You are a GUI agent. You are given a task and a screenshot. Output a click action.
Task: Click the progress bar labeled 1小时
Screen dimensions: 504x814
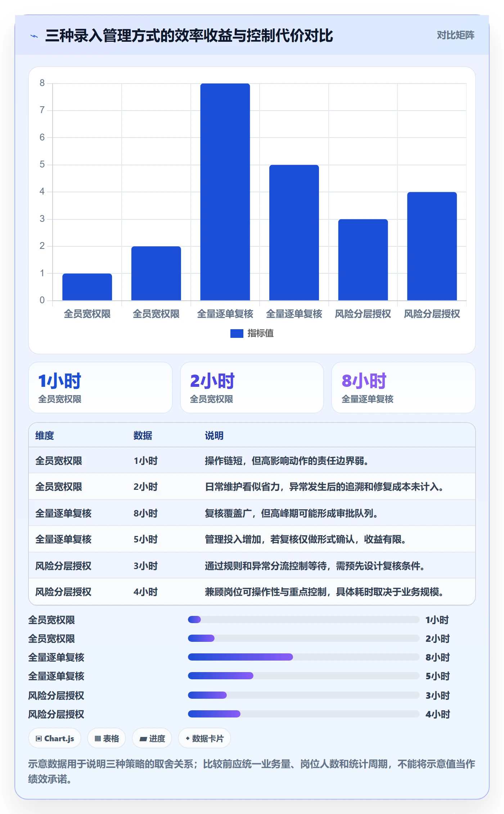click(303, 620)
